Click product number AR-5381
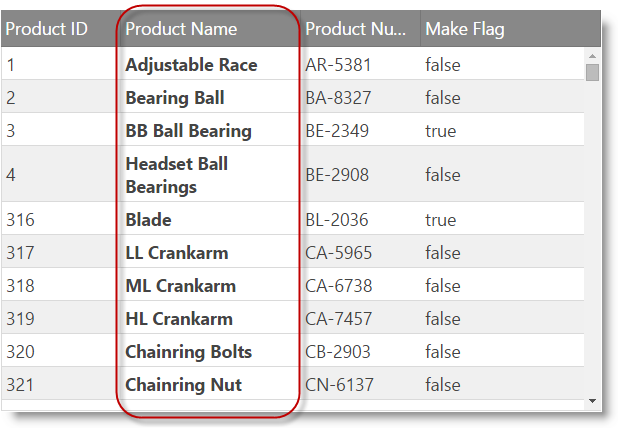Viewport: 618px width, 428px height. click(x=339, y=65)
